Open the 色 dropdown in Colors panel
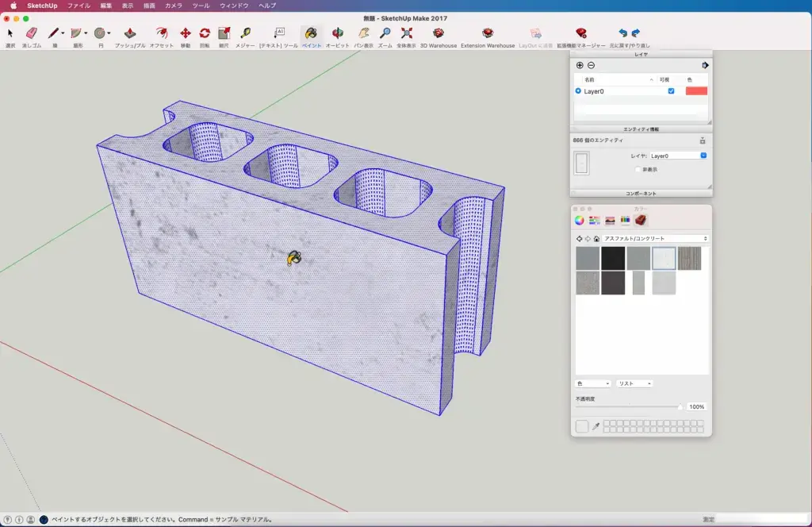This screenshot has height=527, width=812. [593, 383]
